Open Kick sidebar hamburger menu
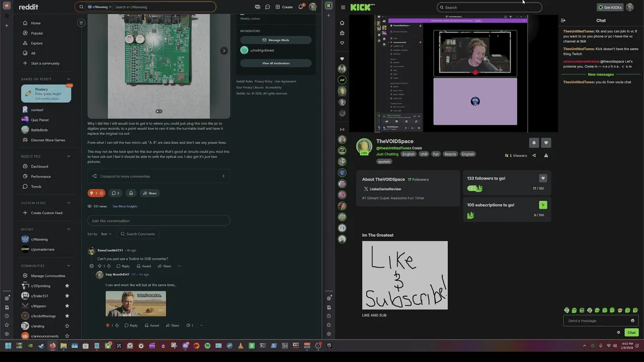Image resolution: width=644 pixels, height=362 pixels. 343,7
